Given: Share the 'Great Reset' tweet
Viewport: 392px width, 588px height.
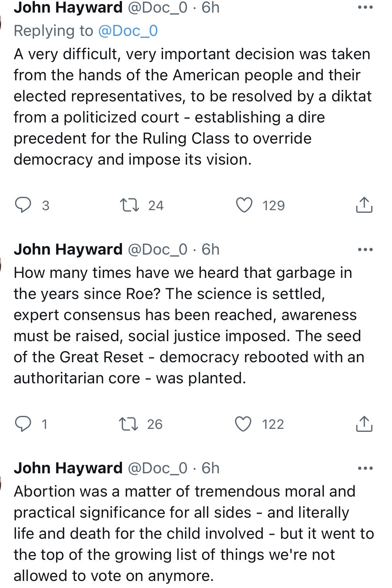Looking at the screenshot, I should tap(364, 424).
